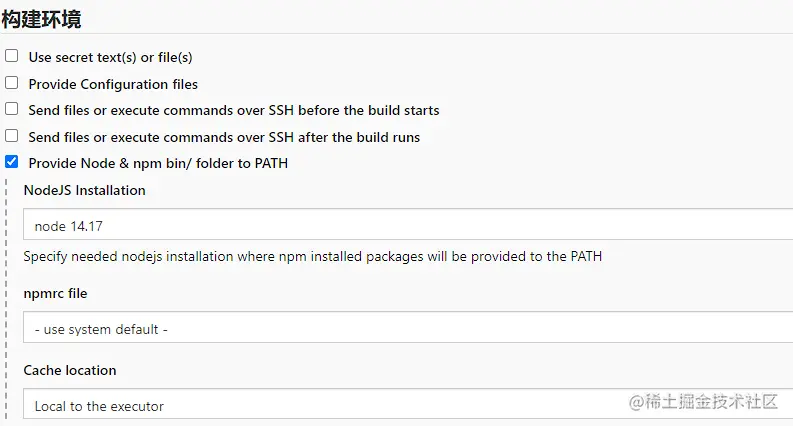Click the vertical dashed line beside NodeJS settings
The image size is (793, 426).
pyautogui.click(x=7, y=300)
